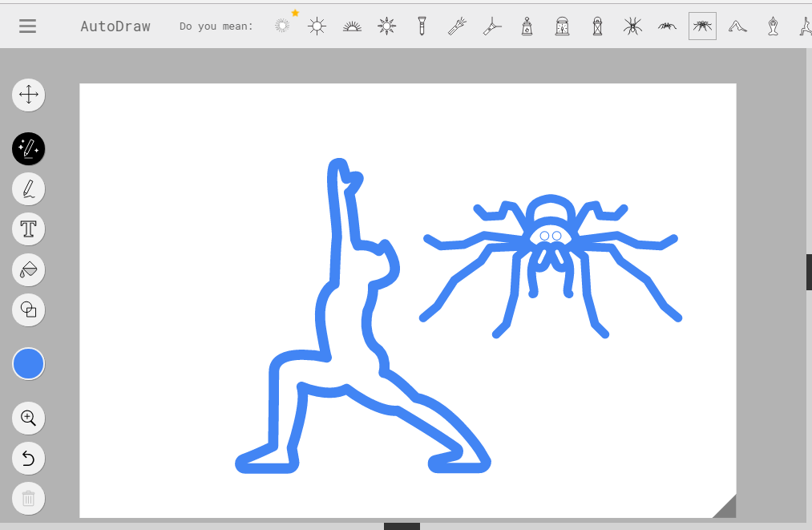Pick the meditating person suggestion
812x530 pixels.
click(772, 25)
